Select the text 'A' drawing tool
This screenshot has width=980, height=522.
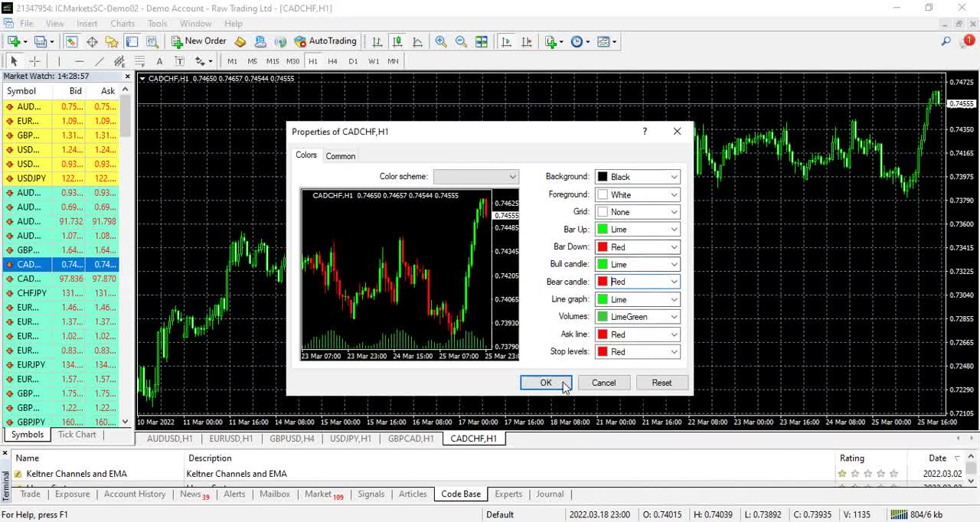click(159, 61)
